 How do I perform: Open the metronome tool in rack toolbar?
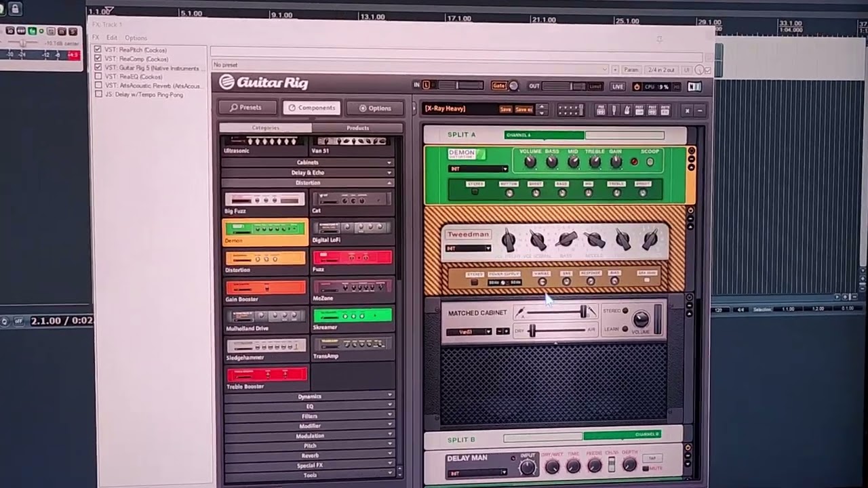[x=627, y=110]
